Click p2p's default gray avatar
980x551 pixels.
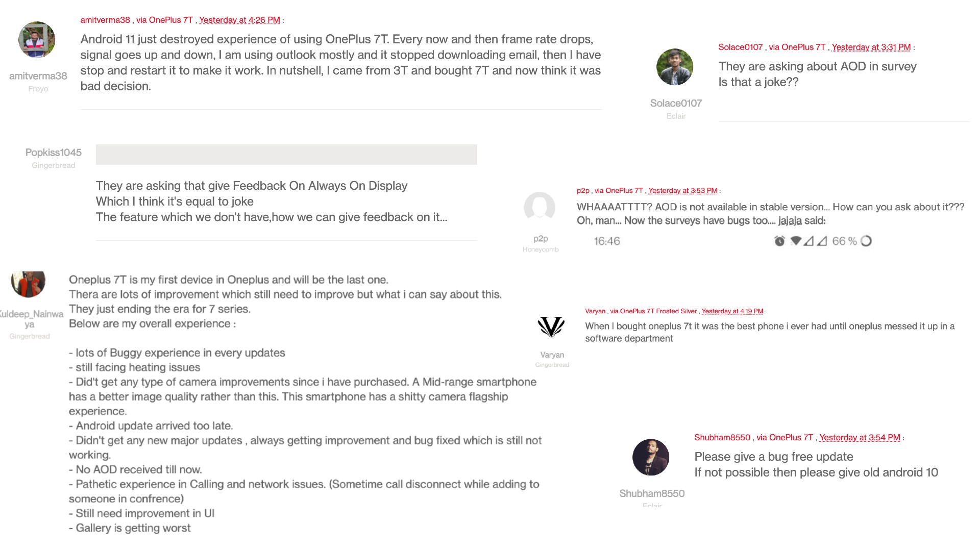coord(540,208)
